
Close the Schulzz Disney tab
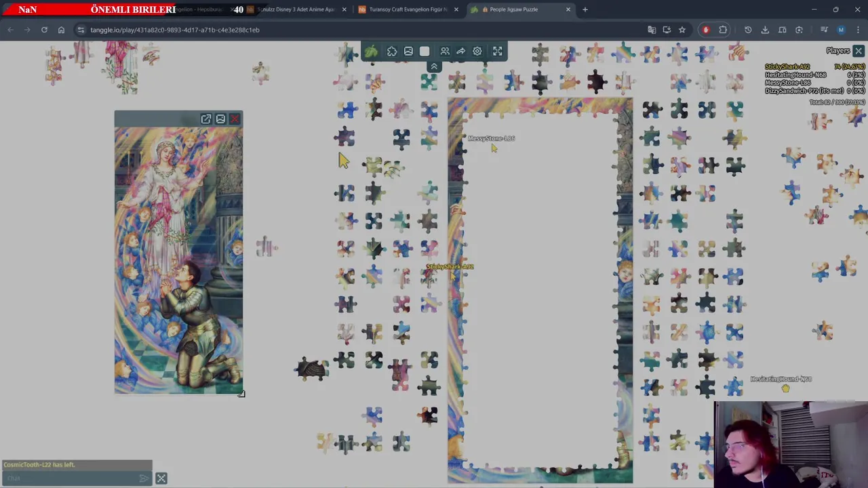pyautogui.click(x=344, y=9)
